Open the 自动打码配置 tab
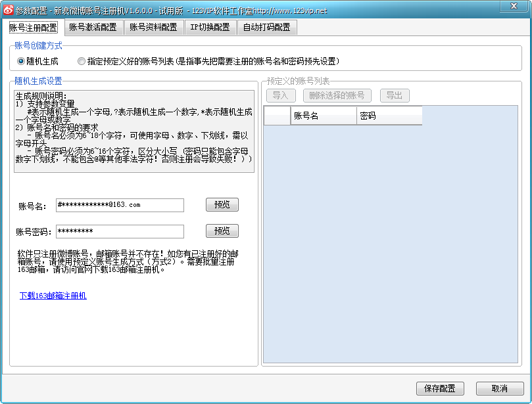 [x=267, y=28]
